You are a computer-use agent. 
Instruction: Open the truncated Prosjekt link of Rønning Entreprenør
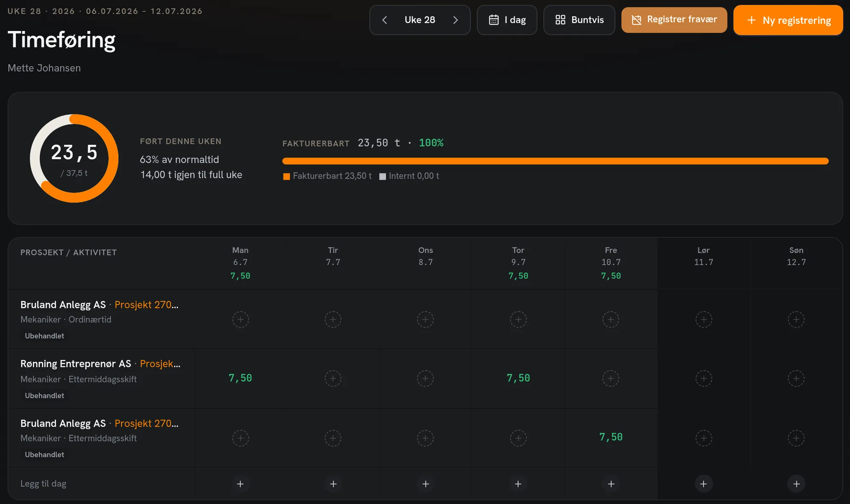(x=160, y=364)
